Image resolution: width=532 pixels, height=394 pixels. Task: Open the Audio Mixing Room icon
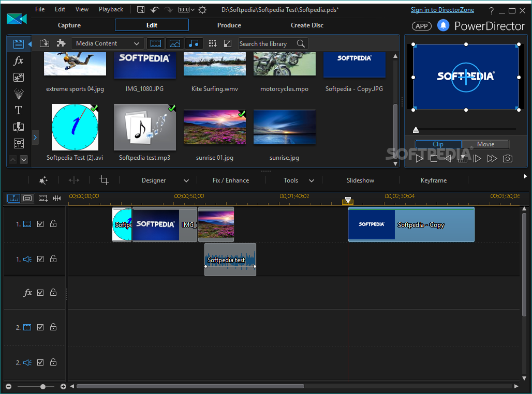pyautogui.click(x=18, y=143)
